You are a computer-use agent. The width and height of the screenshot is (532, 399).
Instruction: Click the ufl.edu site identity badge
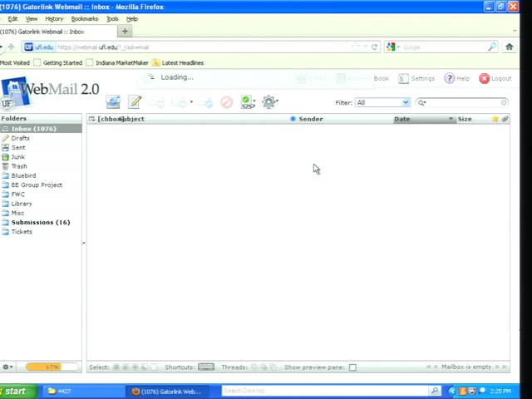(x=39, y=47)
